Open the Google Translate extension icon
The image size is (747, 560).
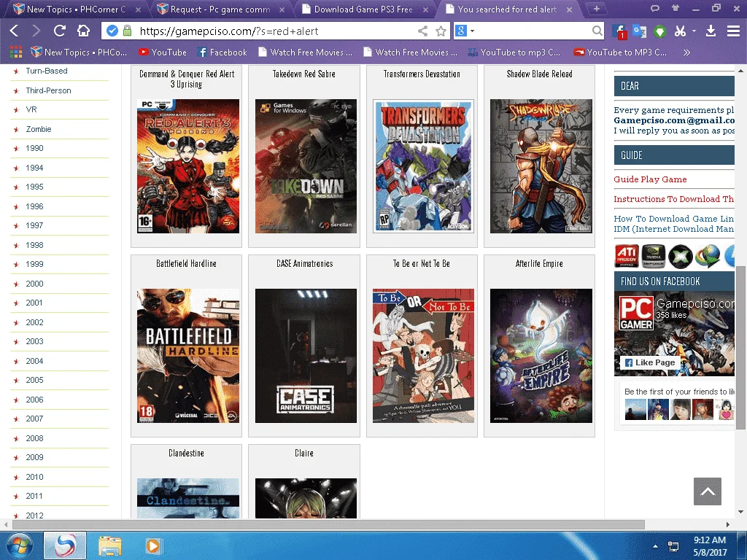pyautogui.click(x=639, y=31)
